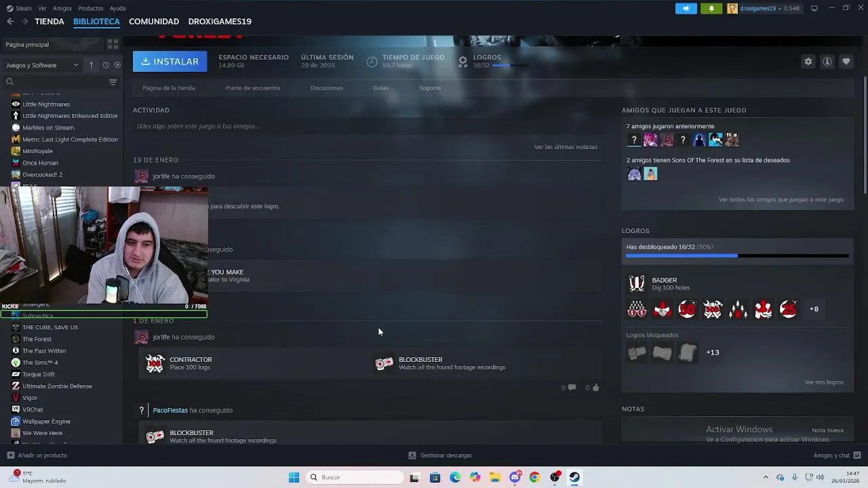868x488 pixels.
Task: Click the achievements progress bar in LOGROS panel
Action: point(737,256)
